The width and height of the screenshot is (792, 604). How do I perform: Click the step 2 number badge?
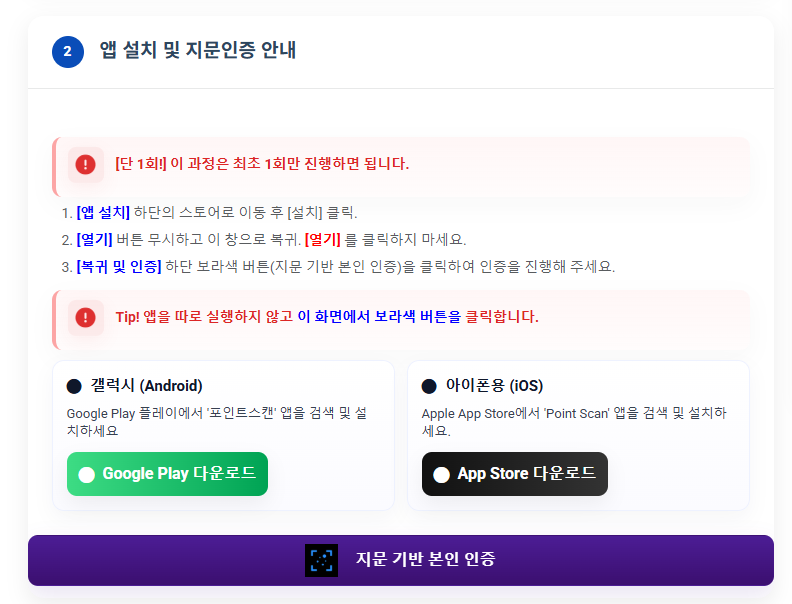[x=68, y=52]
